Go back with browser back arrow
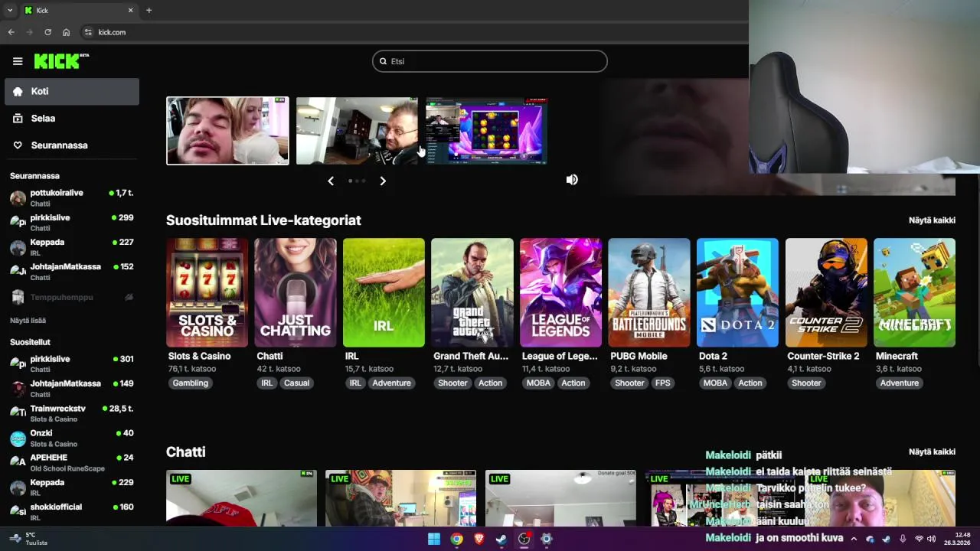The image size is (980, 551). coord(11,32)
